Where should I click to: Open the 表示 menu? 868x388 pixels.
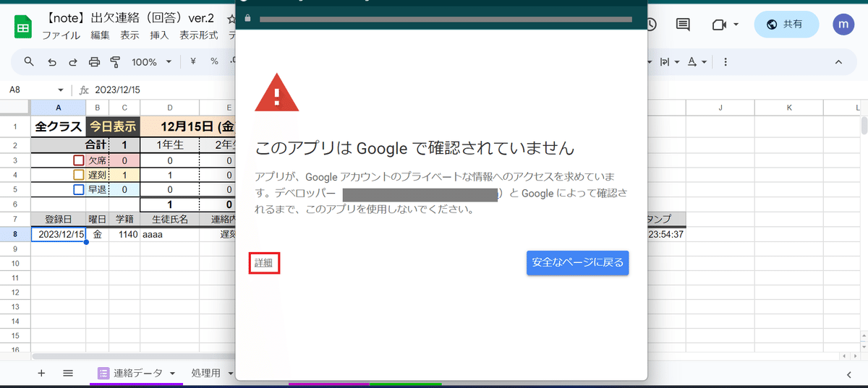[x=130, y=35]
